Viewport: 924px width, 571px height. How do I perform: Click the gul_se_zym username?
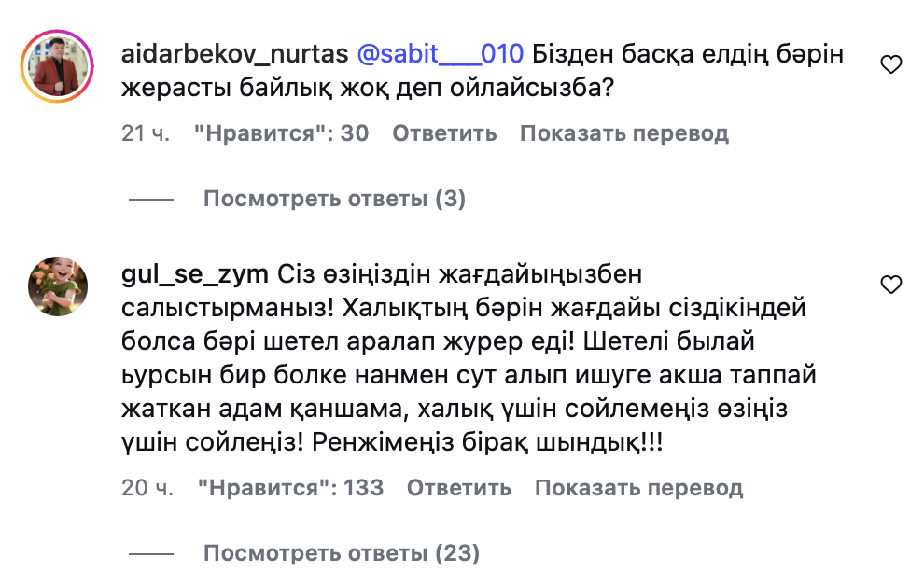tap(195, 274)
